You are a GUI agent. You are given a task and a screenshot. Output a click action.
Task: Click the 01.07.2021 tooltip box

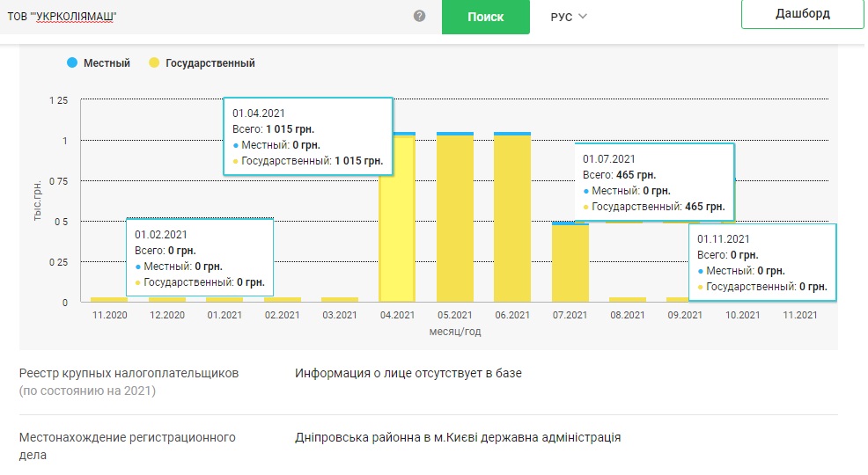click(x=654, y=182)
